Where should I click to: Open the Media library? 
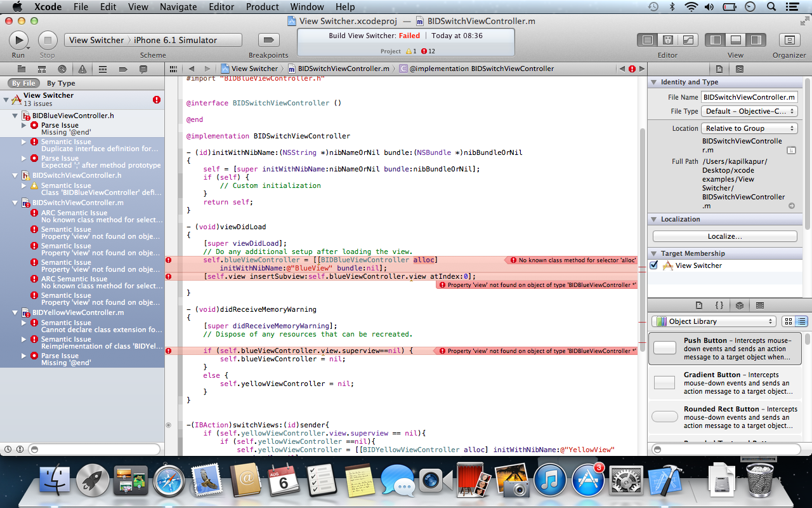pyautogui.click(x=760, y=305)
